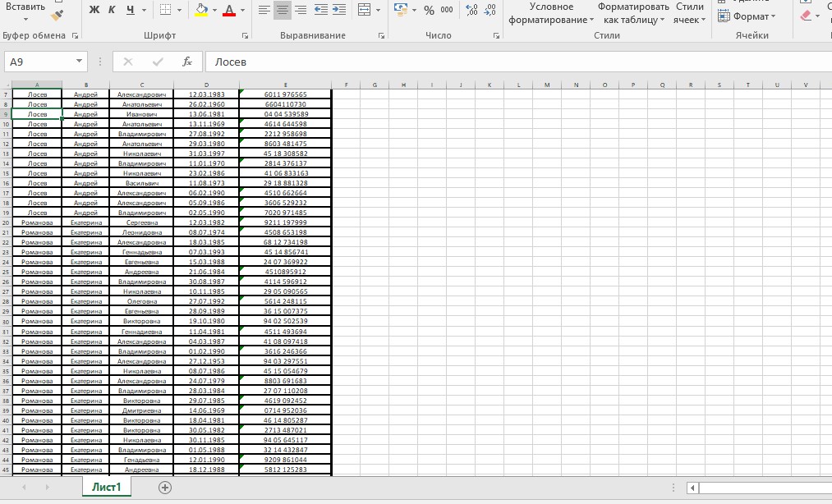Click cell with patronymic Олеговна
The width and height of the screenshot is (832, 504).
141,301
